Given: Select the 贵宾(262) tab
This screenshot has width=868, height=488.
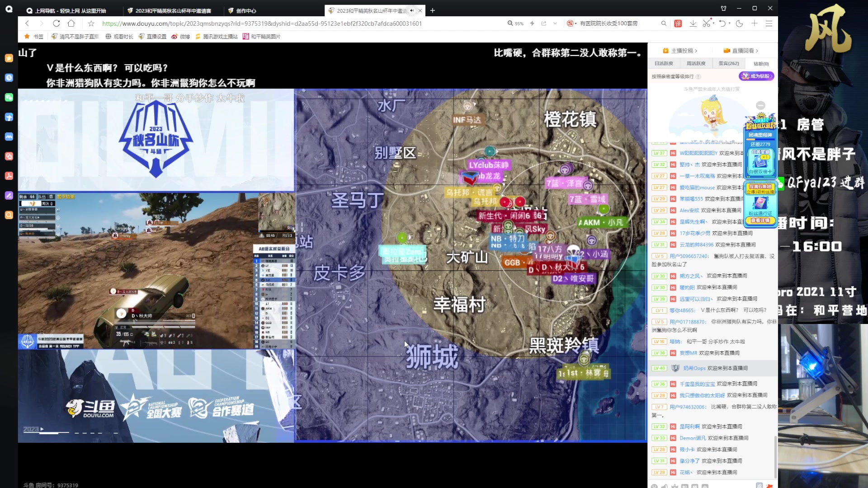Looking at the screenshot, I should coord(729,64).
